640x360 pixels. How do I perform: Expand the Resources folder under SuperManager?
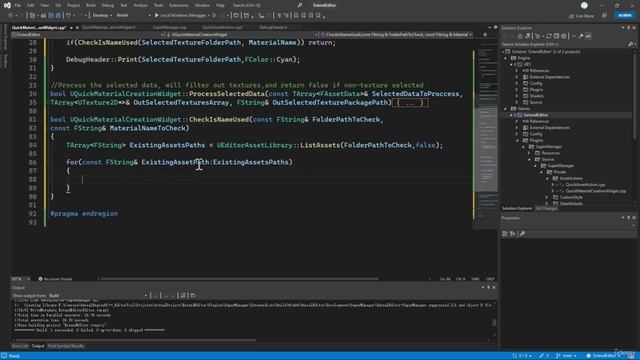point(529,153)
